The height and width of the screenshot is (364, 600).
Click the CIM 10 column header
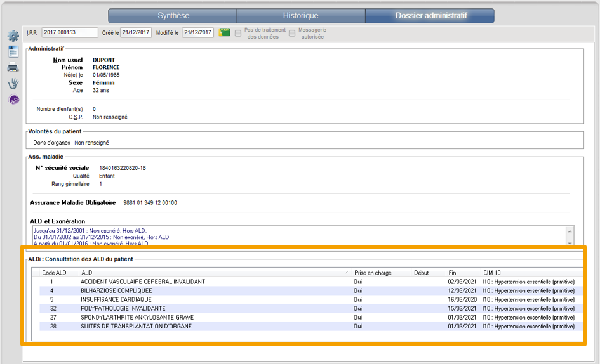[491, 273]
